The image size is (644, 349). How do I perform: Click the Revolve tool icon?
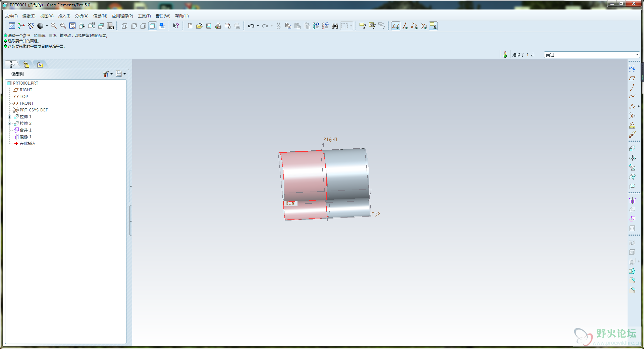(x=632, y=158)
